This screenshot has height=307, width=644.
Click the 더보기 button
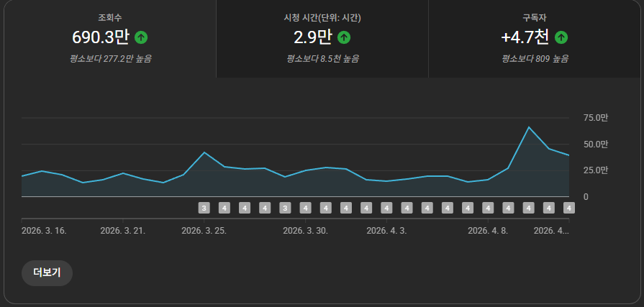click(x=47, y=273)
